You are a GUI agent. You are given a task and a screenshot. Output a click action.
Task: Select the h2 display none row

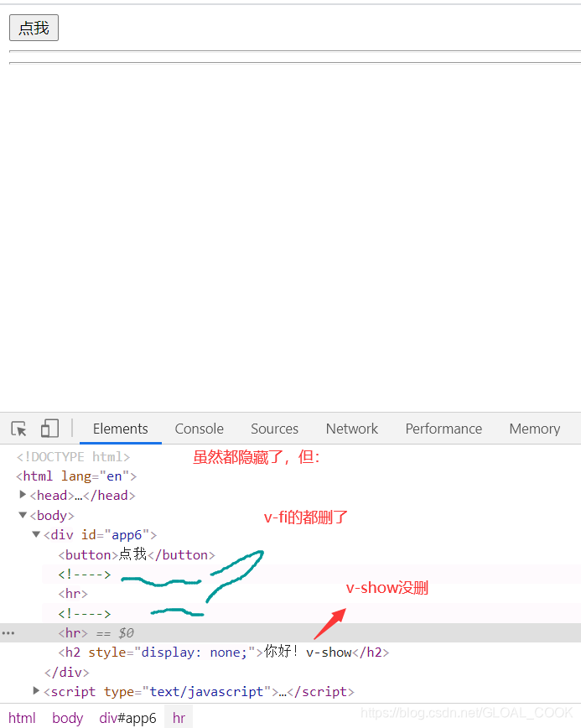click(224, 653)
